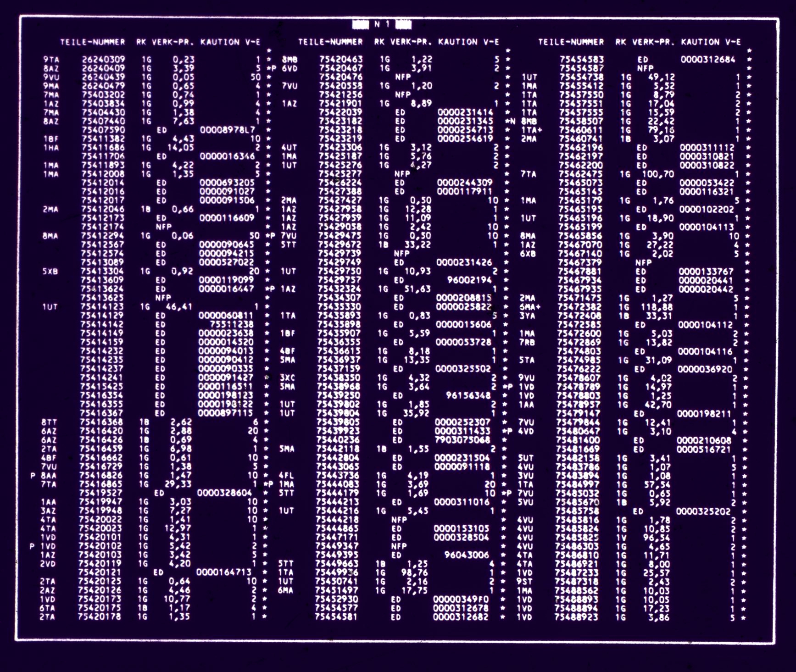Select Kaution value 0000516721
The height and width of the screenshot is (672, 796).
click(704, 449)
